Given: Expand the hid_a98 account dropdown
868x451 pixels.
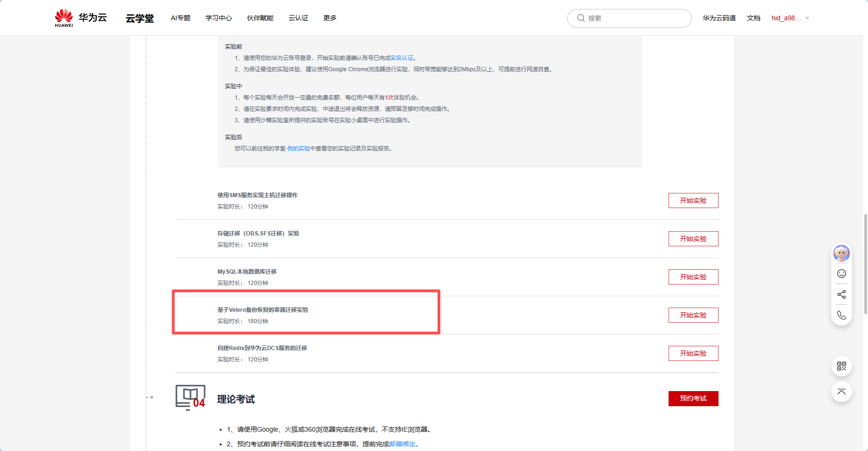Looking at the screenshot, I should pos(790,18).
